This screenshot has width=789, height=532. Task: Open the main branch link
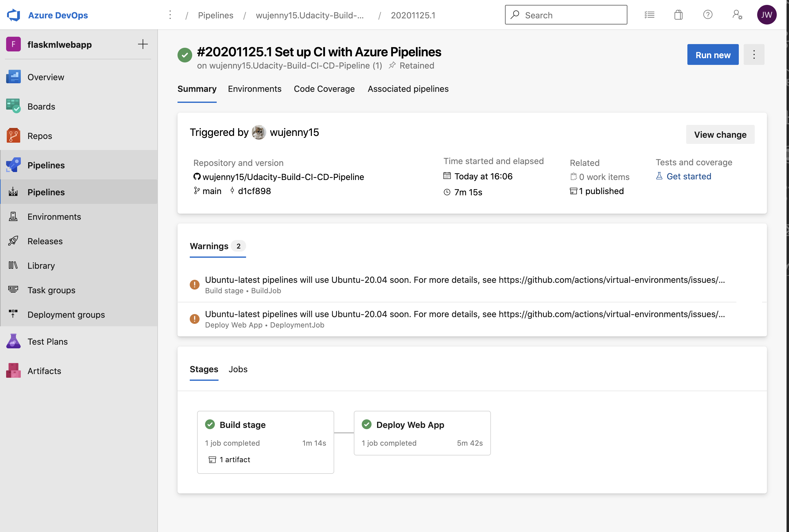click(212, 191)
